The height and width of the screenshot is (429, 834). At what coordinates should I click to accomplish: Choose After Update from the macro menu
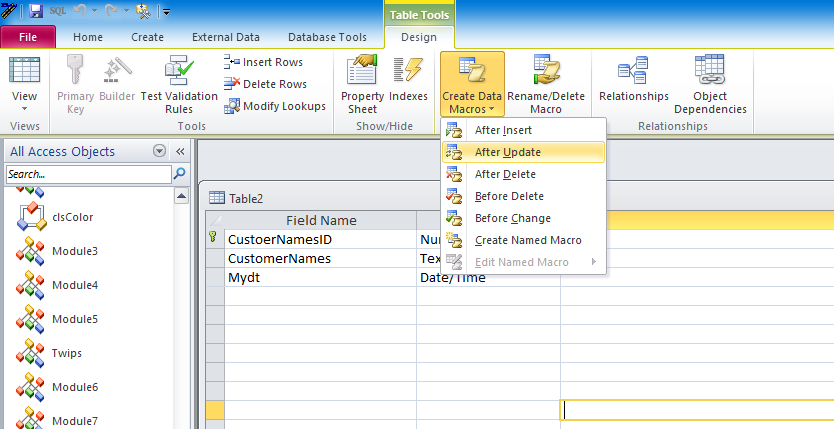[524, 152]
